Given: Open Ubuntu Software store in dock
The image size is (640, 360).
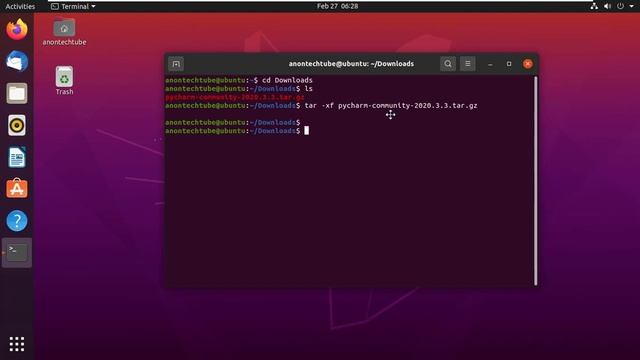Looking at the screenshot, I should click(x=17, y=189).
